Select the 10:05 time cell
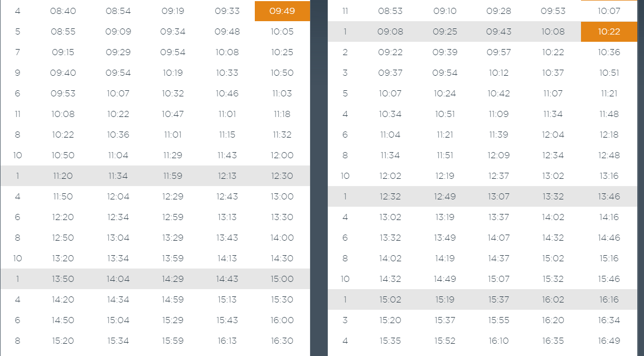The height and width of the screenshot is (356, 644). (x=282, y=32)
